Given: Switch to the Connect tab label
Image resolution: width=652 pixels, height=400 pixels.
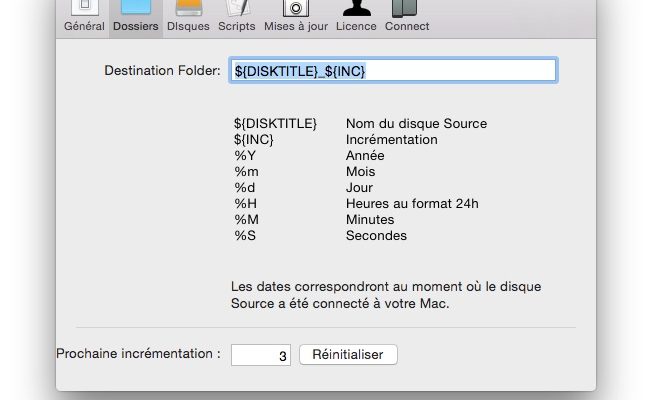Looking at the screenshot, I should 407,26.
